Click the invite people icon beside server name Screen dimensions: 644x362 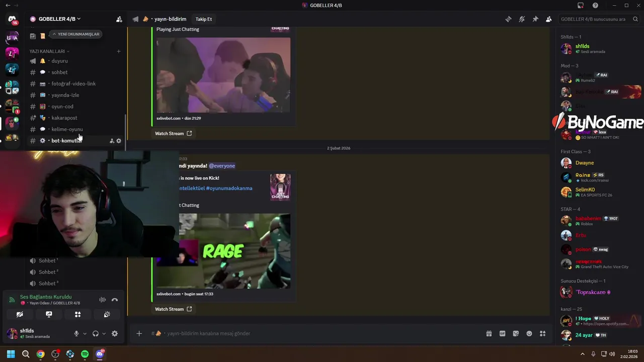coord(119,19)
